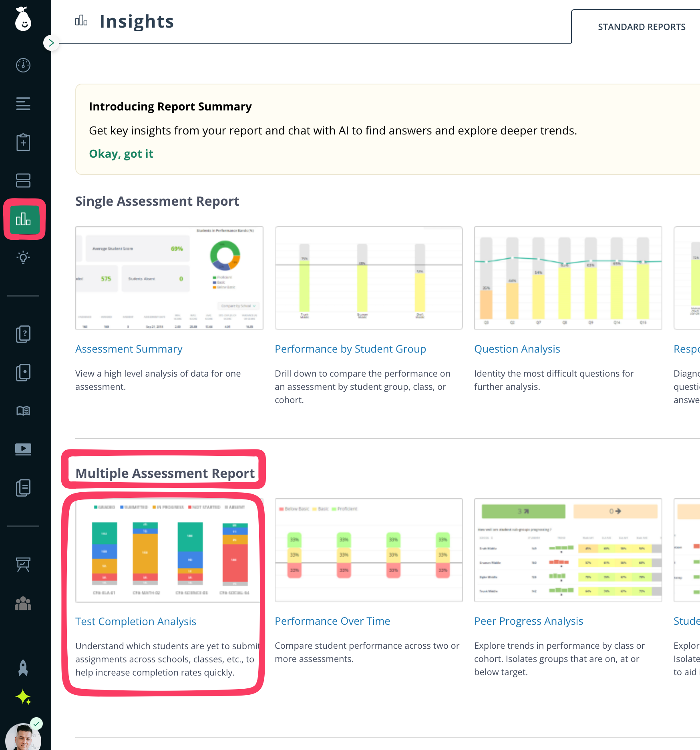Open the Question Analysis link
The image size is (700, 750).
[517, 349]
